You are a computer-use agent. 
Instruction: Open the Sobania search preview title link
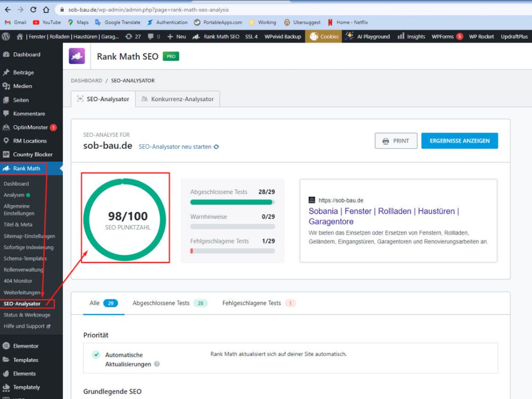tap(384, 216)
